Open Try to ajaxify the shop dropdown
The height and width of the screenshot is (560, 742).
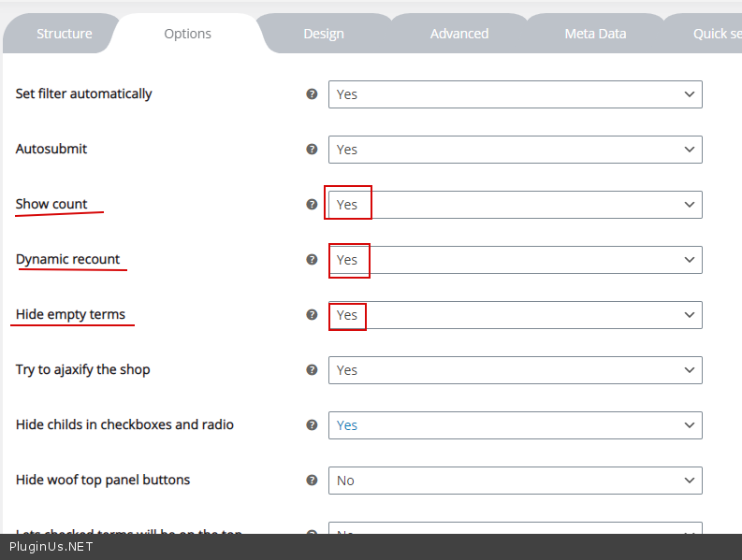[515, 370]
